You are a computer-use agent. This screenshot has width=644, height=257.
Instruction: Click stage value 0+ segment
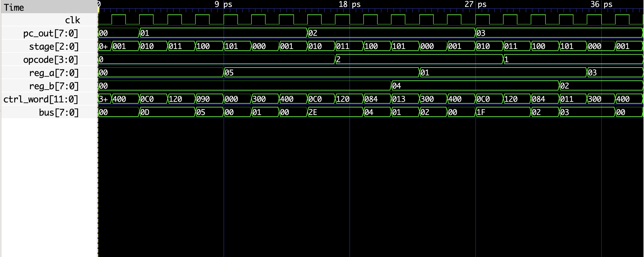click(x=105, y=46)
